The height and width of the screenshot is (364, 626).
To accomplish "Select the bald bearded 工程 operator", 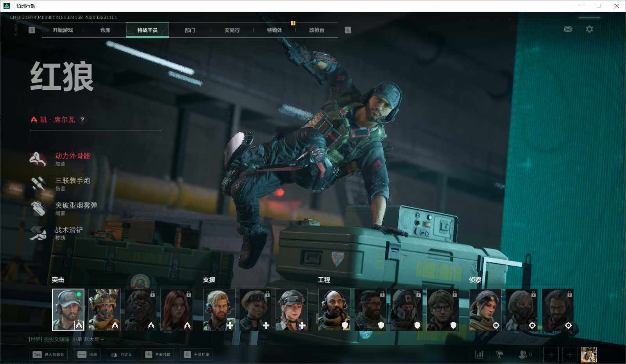I will (x=334, y=310).
